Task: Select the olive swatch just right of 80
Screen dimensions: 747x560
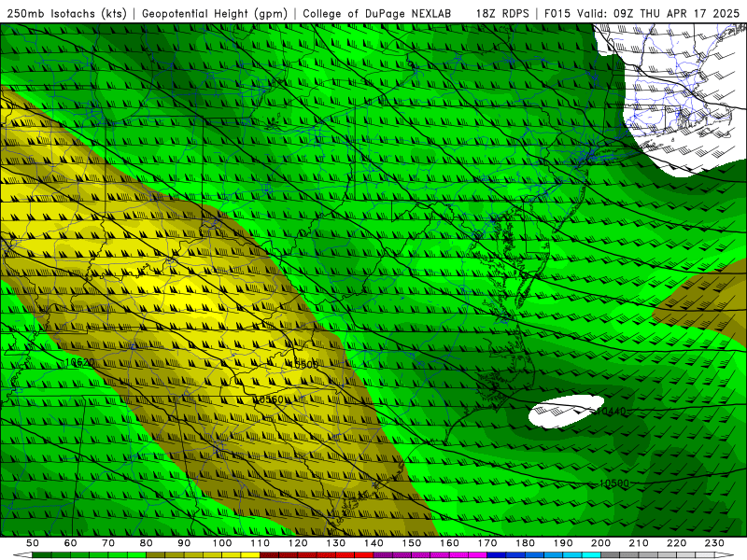Action: [155, 555]
